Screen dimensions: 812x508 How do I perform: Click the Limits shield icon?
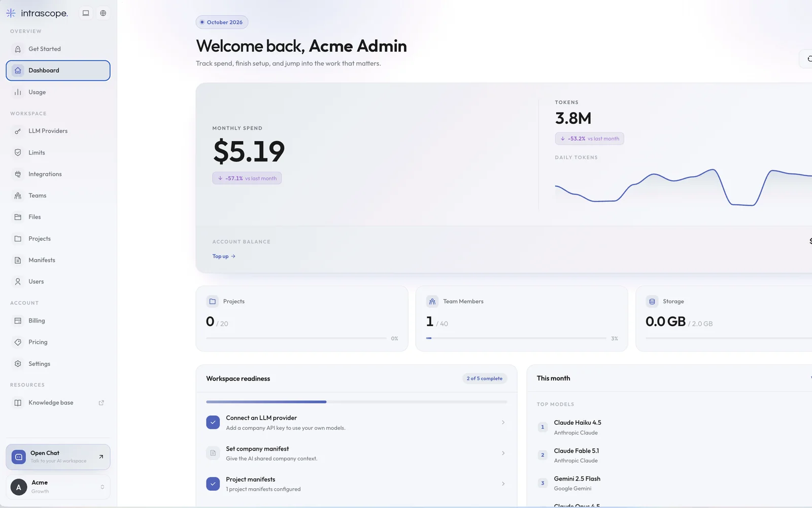tap(18, 153)
